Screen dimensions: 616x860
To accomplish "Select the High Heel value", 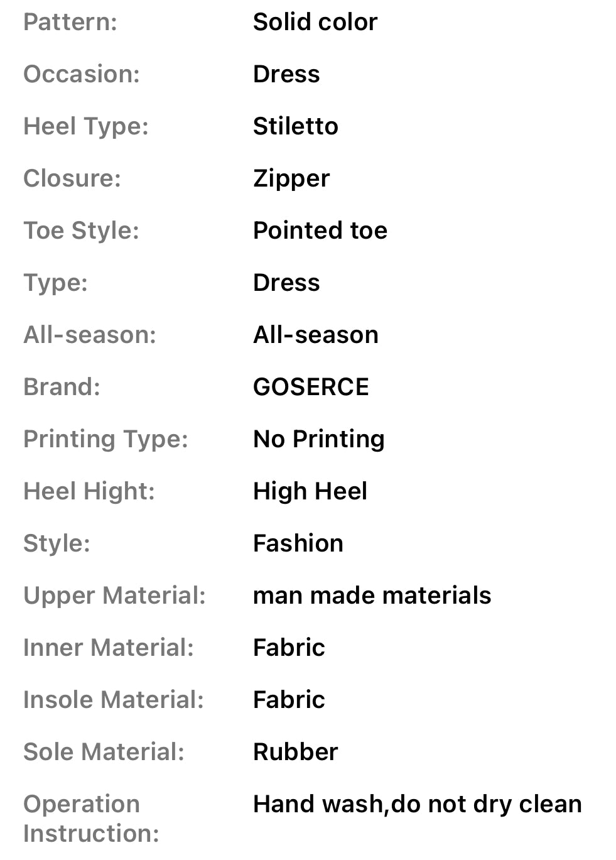I will point(310,491).
